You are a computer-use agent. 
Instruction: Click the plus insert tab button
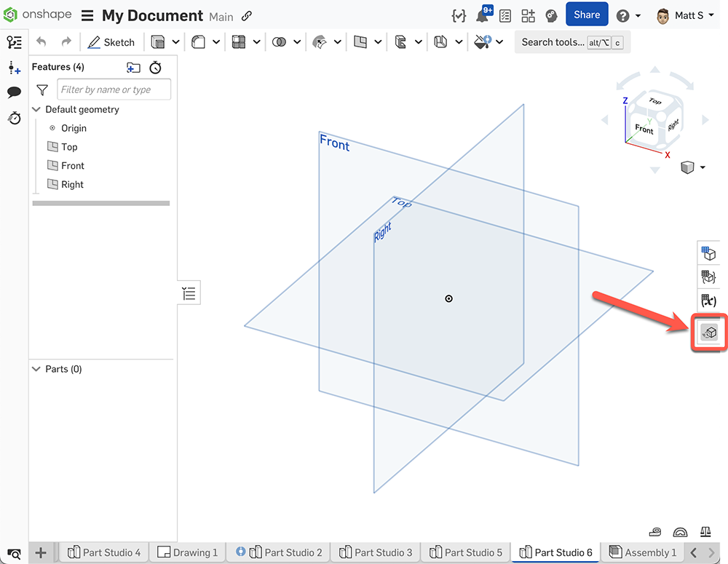pos(41,553)
